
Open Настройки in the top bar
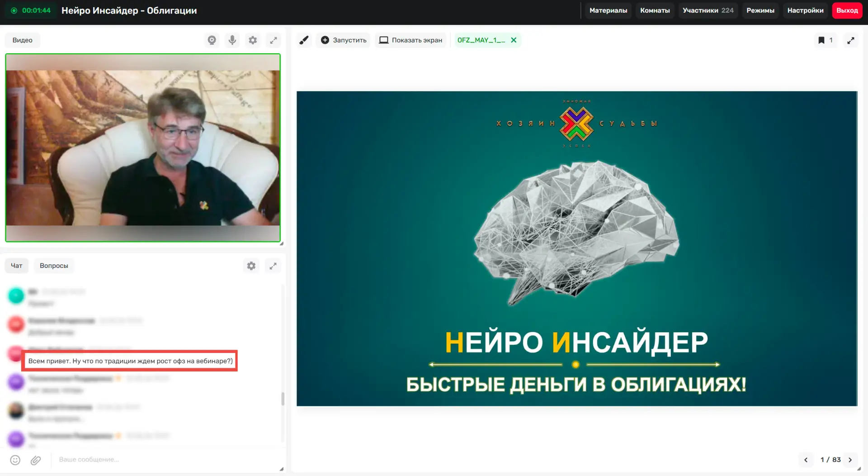[x=805, y=10]
